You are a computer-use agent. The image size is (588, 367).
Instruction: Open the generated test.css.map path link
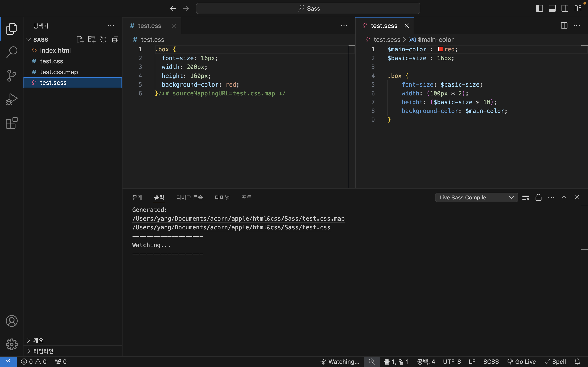238,219
